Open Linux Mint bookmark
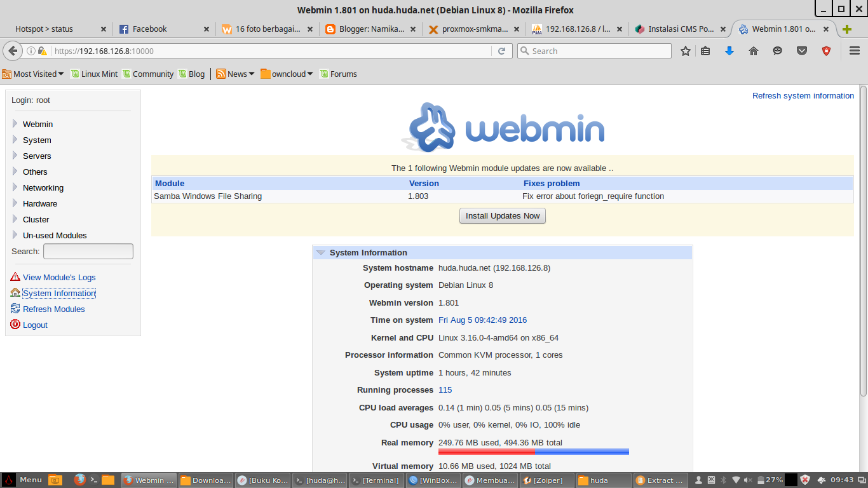The image size is (868, 488). pyautogui.click(x=94, y=74)
